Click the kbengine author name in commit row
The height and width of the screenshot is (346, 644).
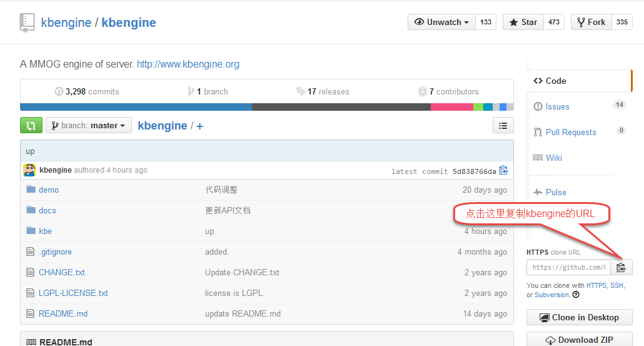point(56,170)
